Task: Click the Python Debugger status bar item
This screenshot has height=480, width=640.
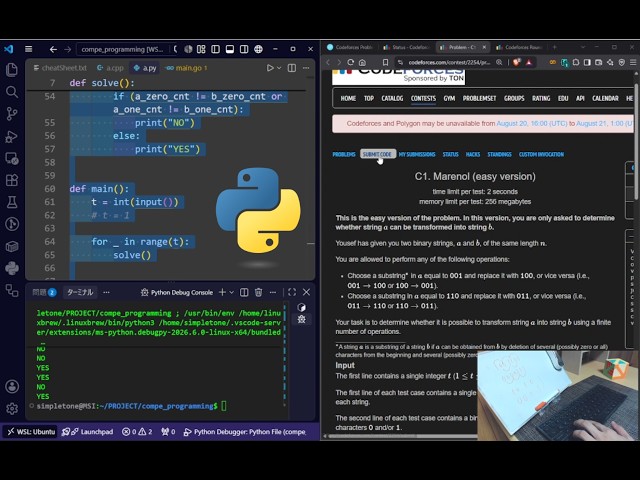Action: click(x=245, y=431)
